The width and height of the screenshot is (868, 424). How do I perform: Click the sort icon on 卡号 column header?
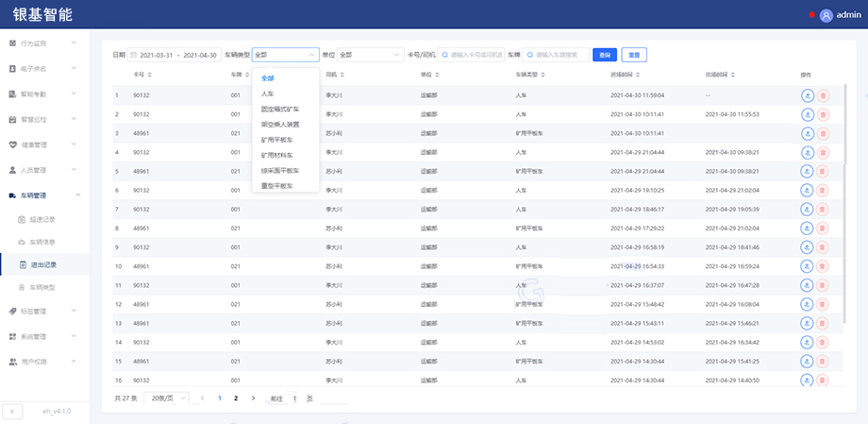click(149, 75)
